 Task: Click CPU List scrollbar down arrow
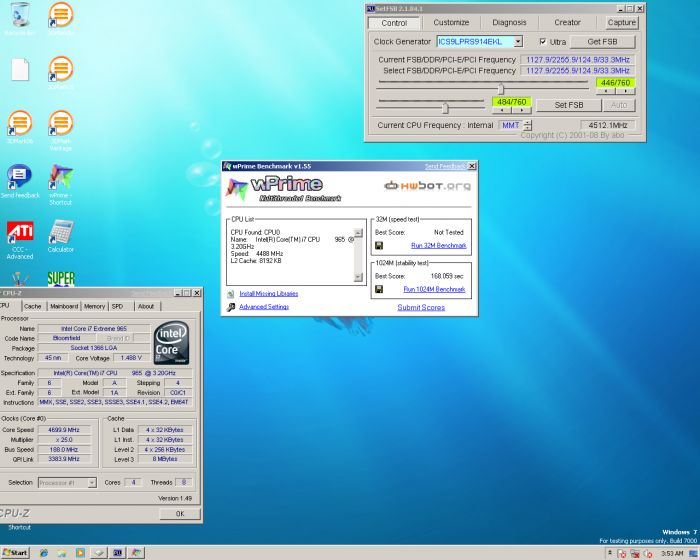click(x=358, y=277)
